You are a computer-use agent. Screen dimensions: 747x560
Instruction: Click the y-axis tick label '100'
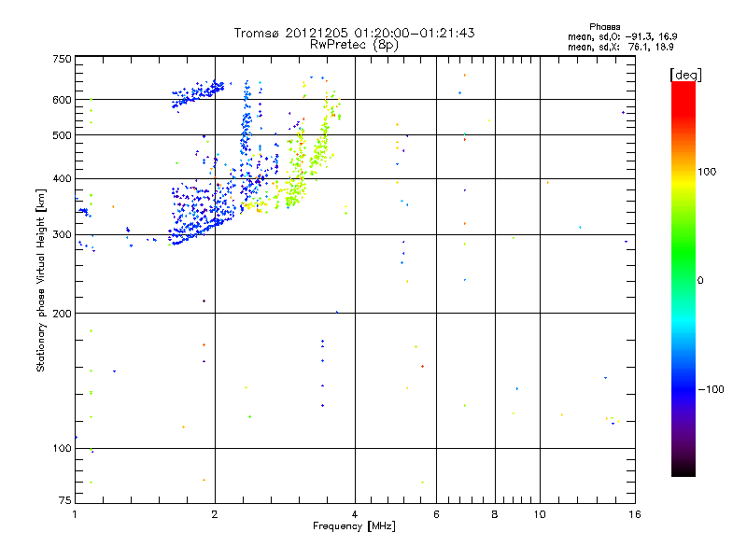click(x=62, y=449)
